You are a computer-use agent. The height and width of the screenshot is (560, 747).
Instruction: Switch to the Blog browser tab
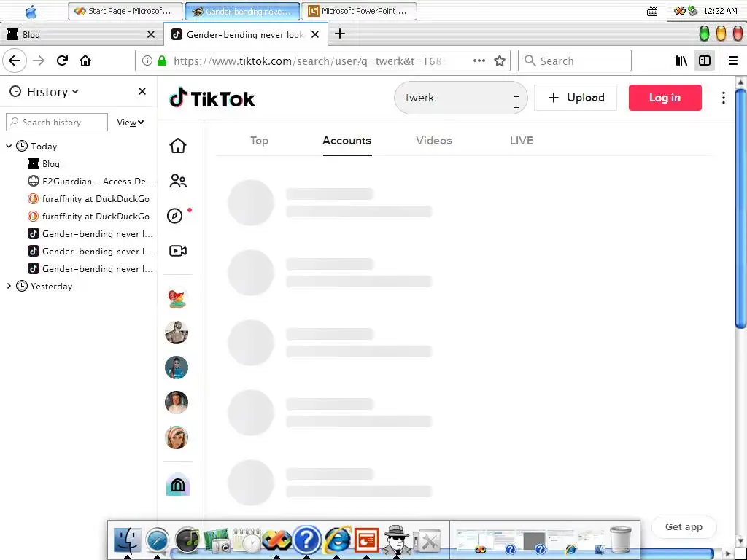click(x=81, y=34)
